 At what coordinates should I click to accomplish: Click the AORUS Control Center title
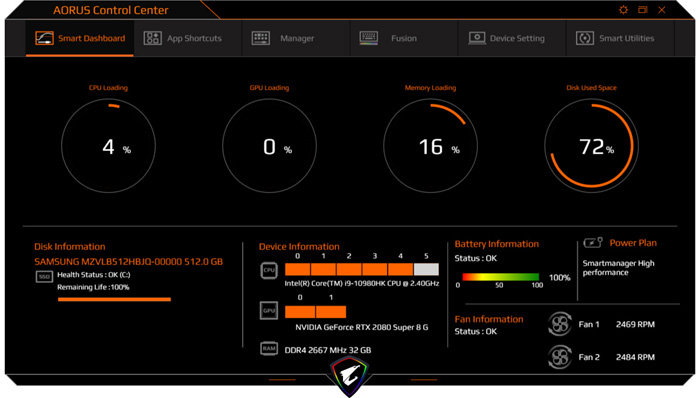click(111, 10)
